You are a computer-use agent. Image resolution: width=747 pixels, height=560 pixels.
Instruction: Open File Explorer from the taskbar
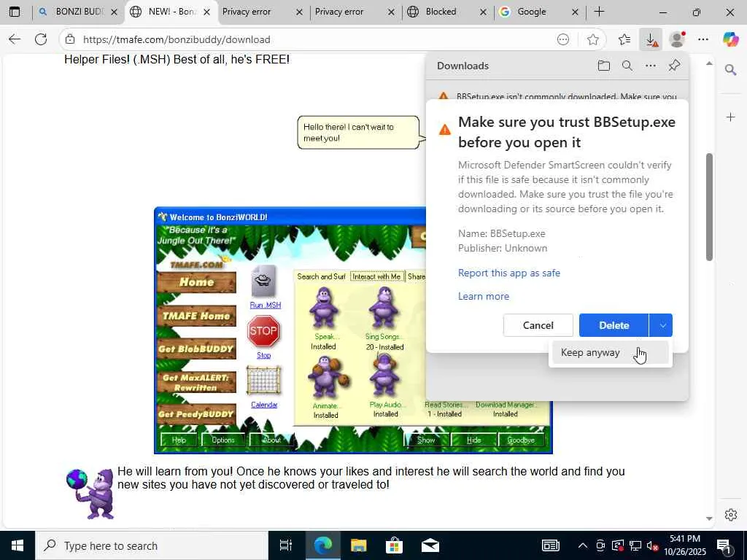(358, 545)
